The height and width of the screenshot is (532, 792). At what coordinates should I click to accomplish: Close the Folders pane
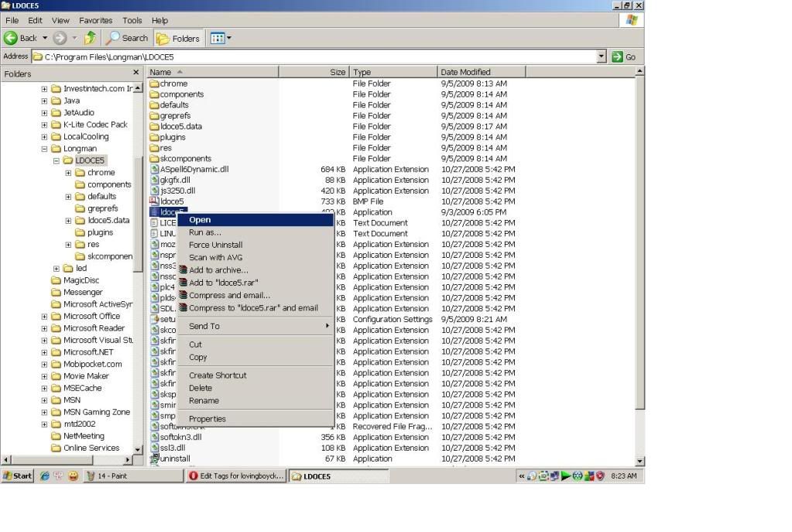point(136,73)
